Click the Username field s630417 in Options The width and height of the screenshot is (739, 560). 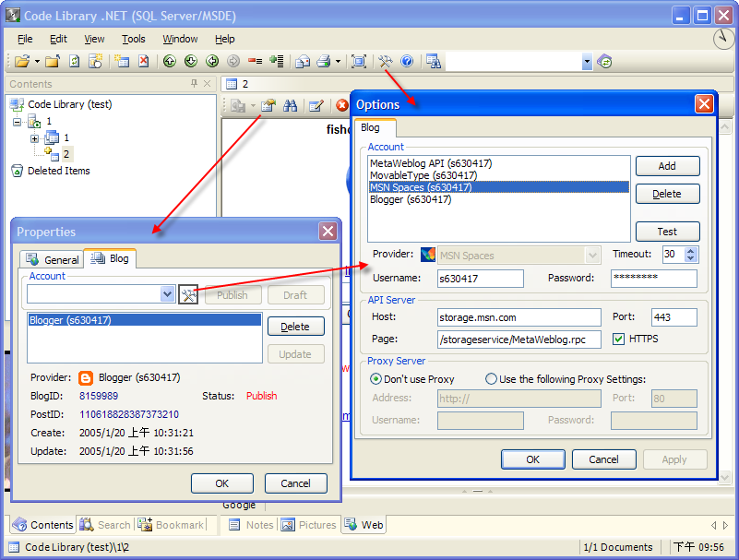pyautogui.click(x=481, y=279)
